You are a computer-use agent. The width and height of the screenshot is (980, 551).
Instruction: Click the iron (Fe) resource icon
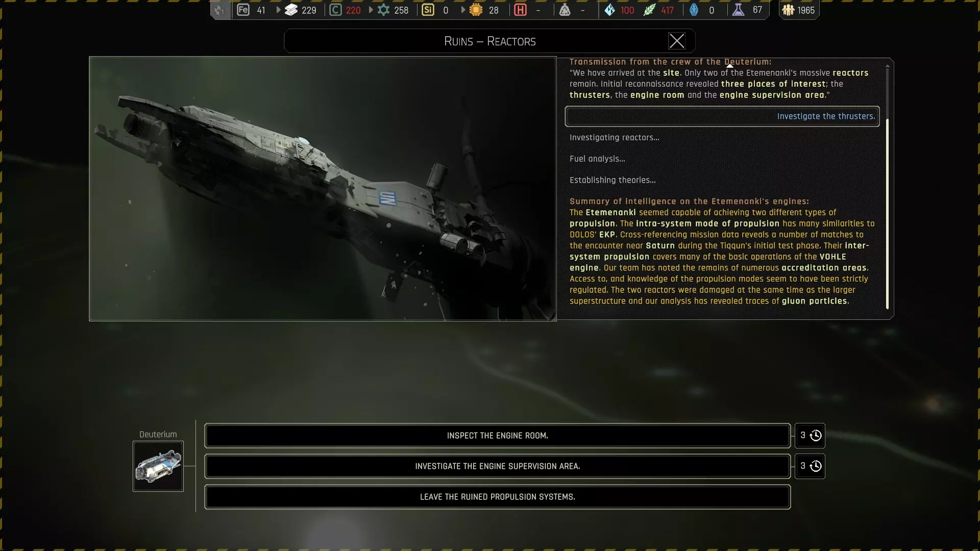pyautogui.click(x=243, y=10)
